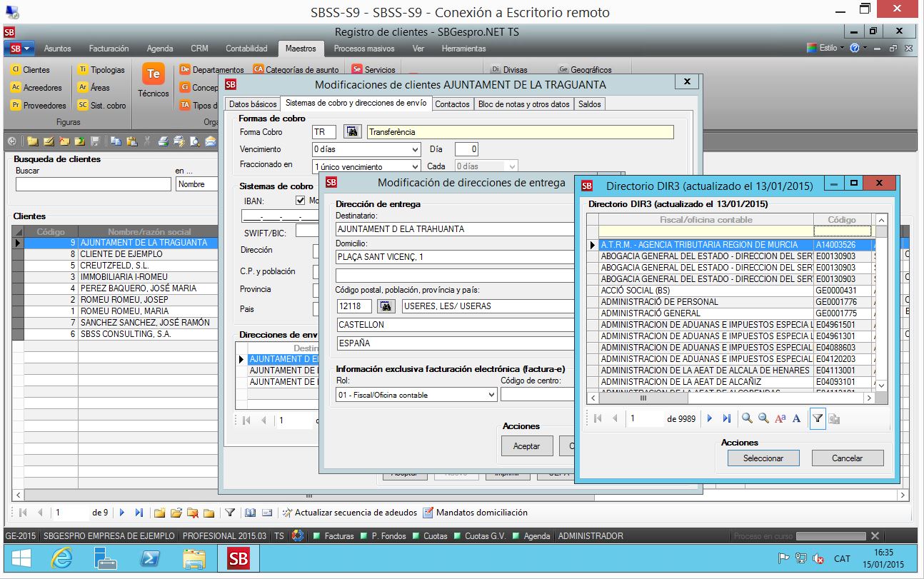Click the DIR3 list vertical scrollbar
This screenshot has width=924, height=579.
point(881,307)
